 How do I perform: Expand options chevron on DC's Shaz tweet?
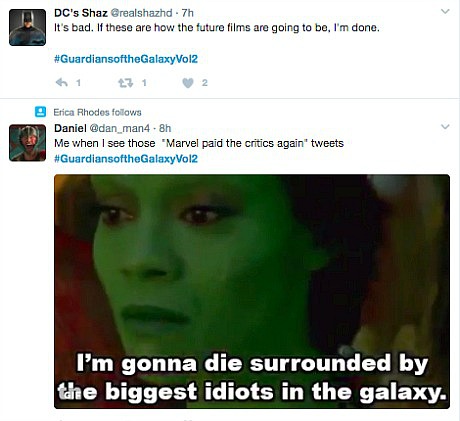pos(445,12)
